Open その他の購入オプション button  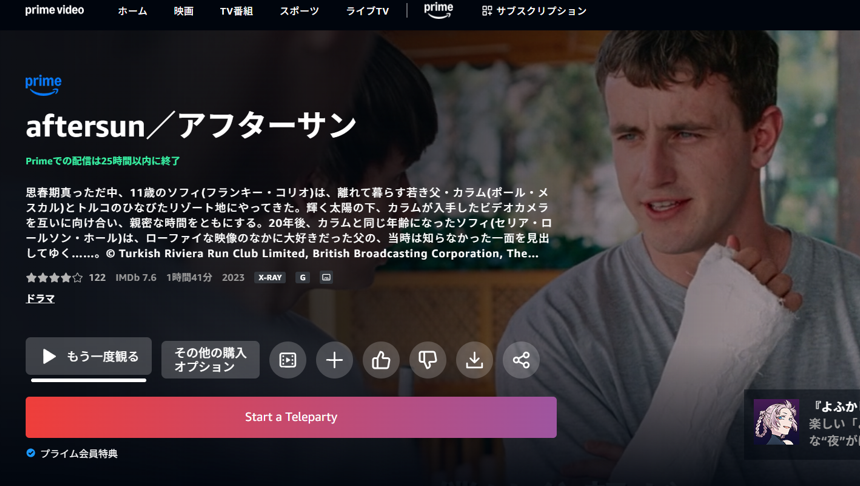[211, 360]
